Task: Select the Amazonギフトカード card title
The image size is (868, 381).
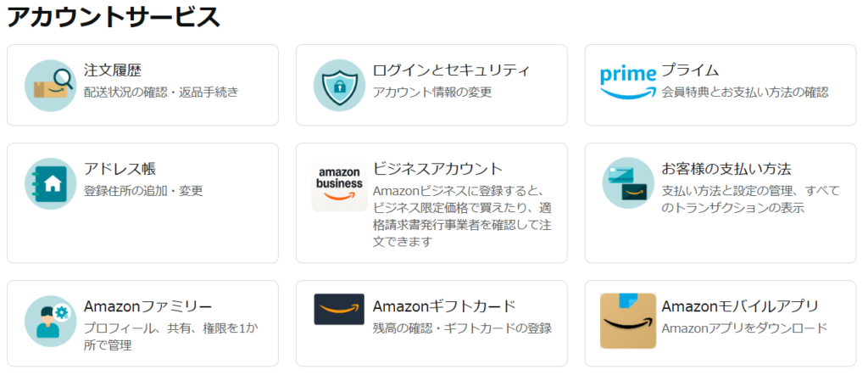Action: click(x=444, y=306)
